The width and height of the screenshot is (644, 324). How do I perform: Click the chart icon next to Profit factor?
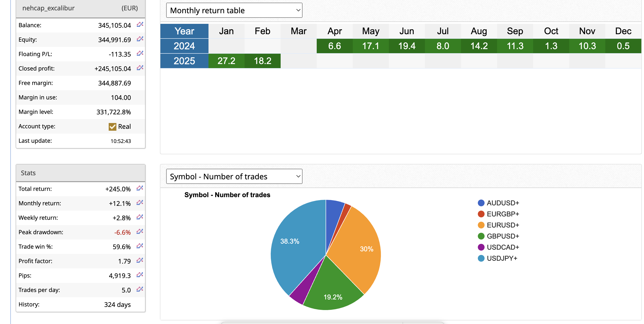coord(139,260)
